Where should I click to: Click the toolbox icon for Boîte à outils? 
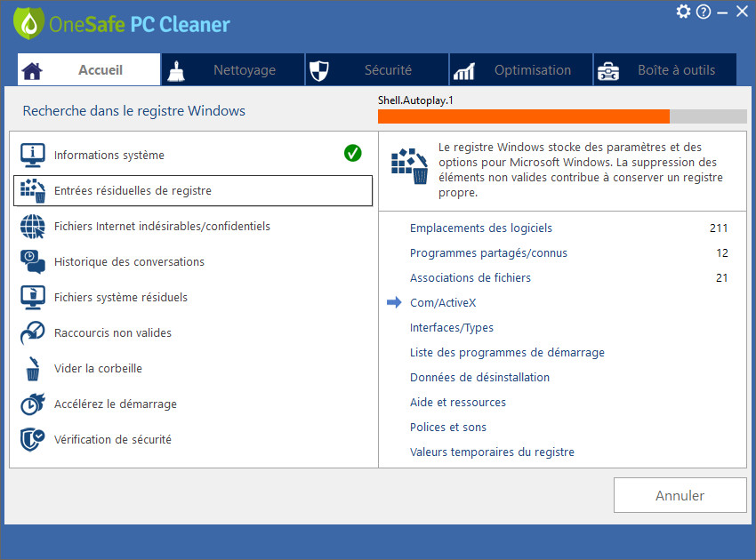tap(608, 71)
